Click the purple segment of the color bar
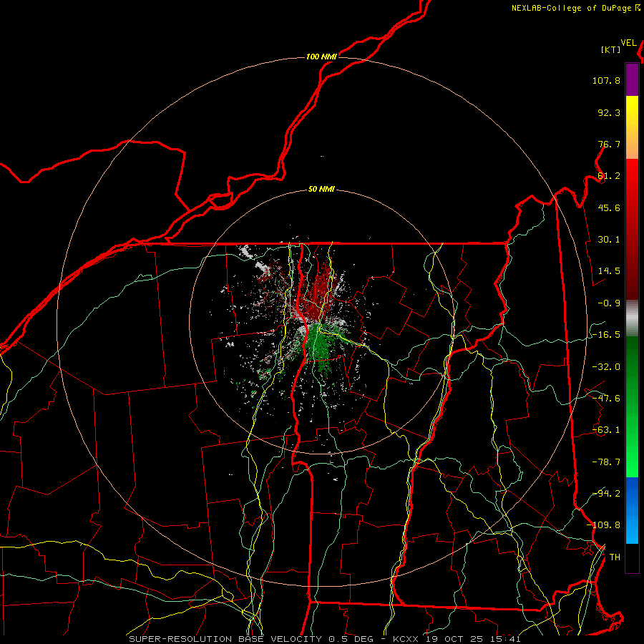This screenshot has width=644, height=644. (x=632, y=80)
